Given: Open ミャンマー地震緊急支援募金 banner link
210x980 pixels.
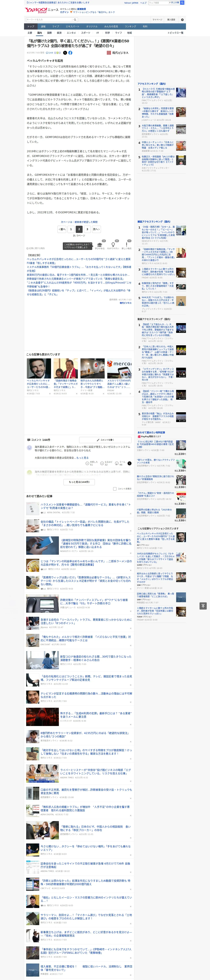Looking at the screenshot, I should [57, 3].
